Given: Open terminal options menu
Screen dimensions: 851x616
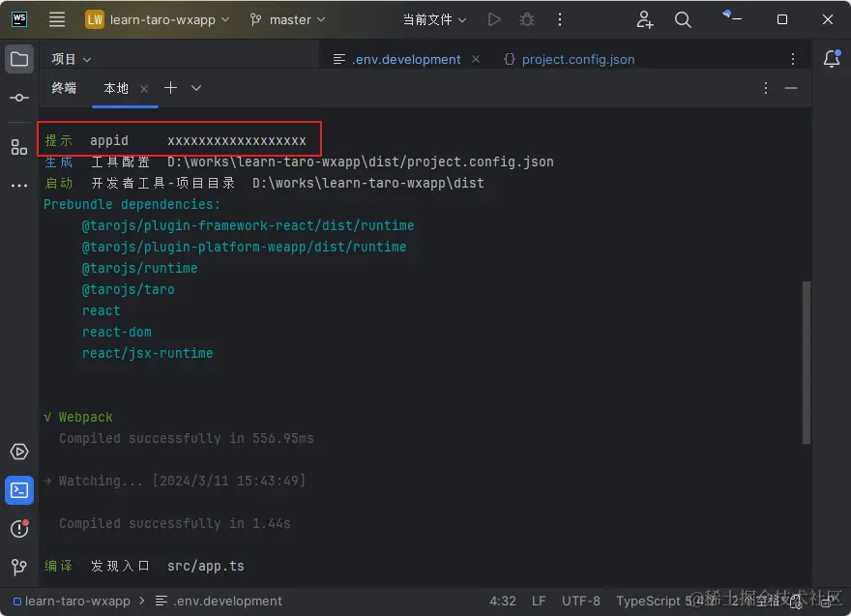Looking at the screenshot, I should click(x=766, y=88).
